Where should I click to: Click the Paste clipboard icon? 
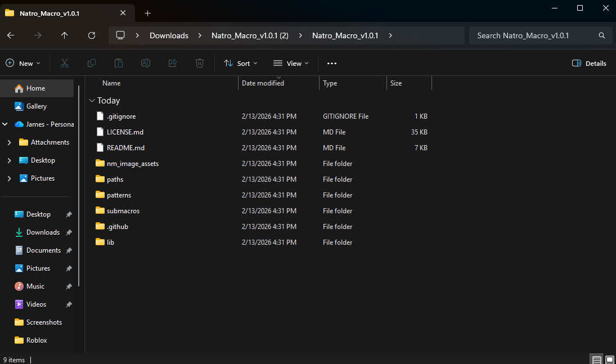pos(119,64)
